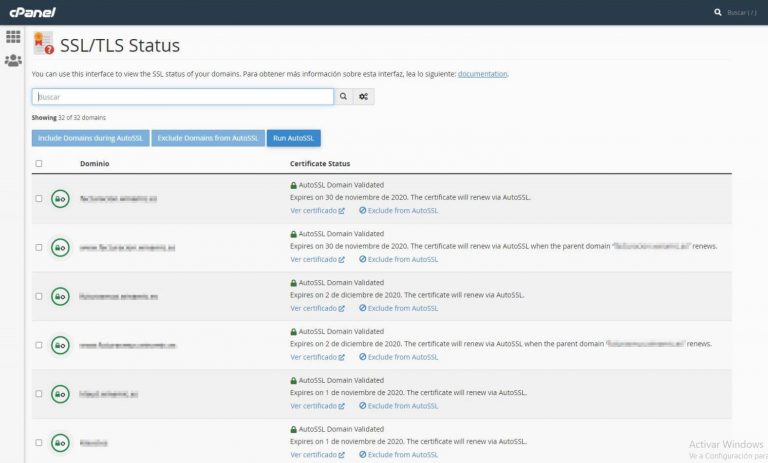Click Exclude from AutoSSL in the first 2 de diciembre row
This screenshot has width=768, height=463.
[399, 308]
